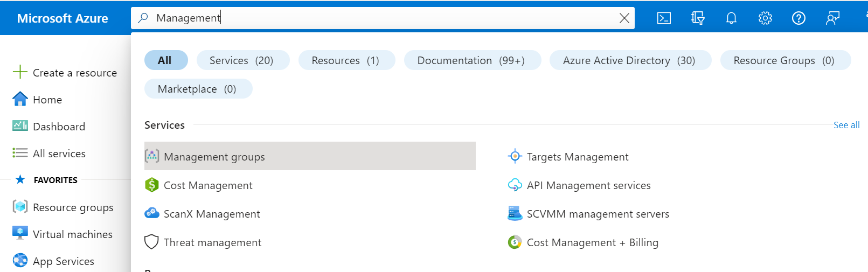This screenshot has height=272, width=868.
Task: Go to Virtual machines favorite
Action: pos(72,234)
